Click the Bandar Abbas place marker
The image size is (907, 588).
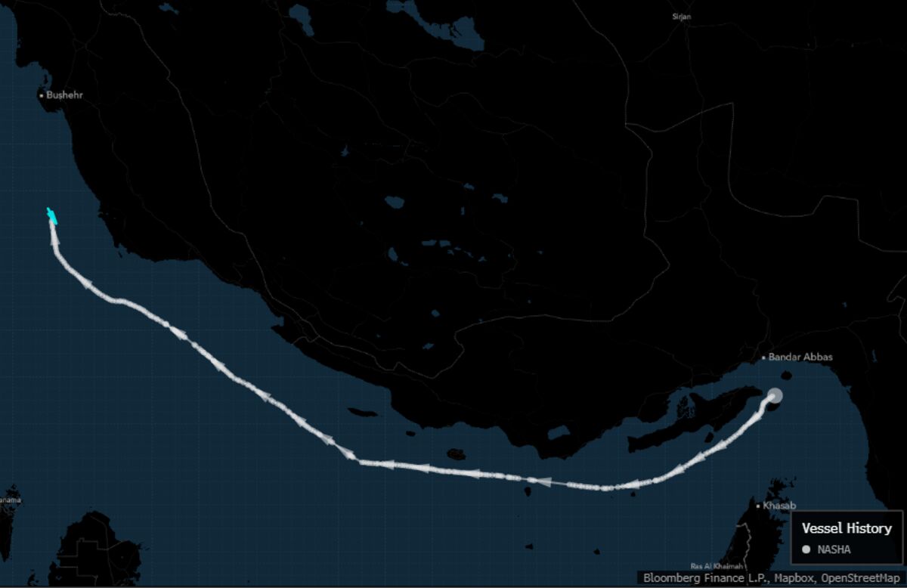pos(764,355)
